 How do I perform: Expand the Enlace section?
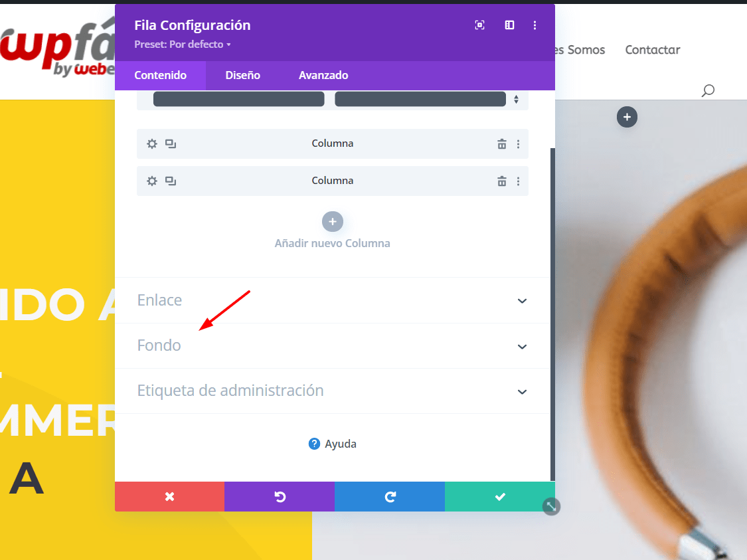click(x=333, y=300)
